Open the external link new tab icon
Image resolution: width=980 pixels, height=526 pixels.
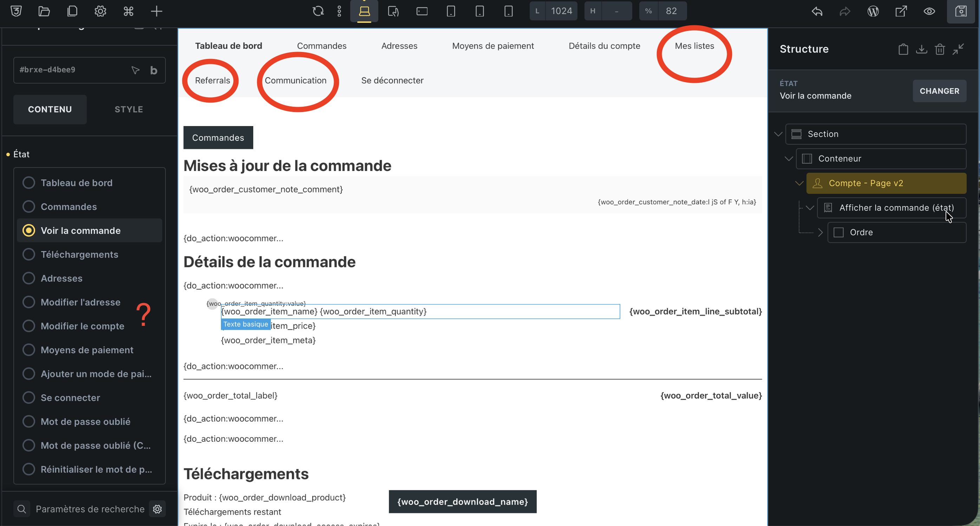click(x=901, y=11)
